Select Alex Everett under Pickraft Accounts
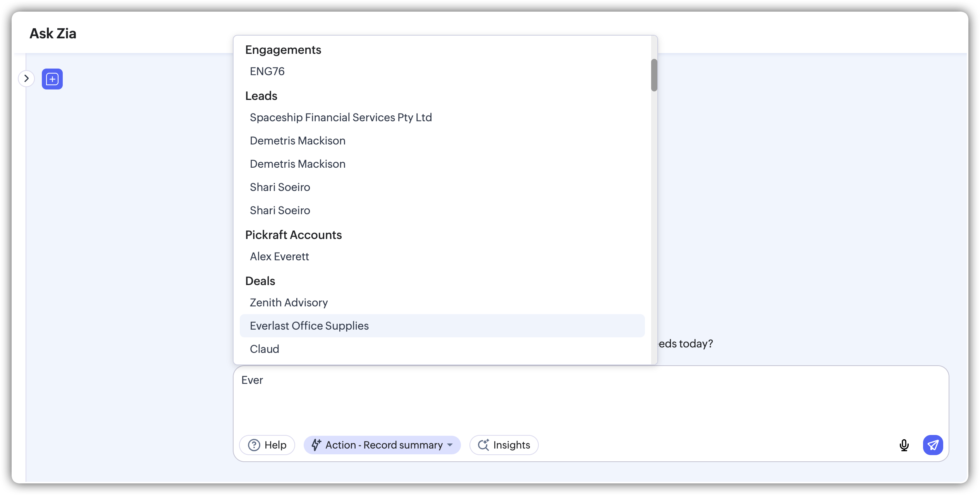Image resolution: width=980 pixels, height=495 pixels. click(279, 256)
